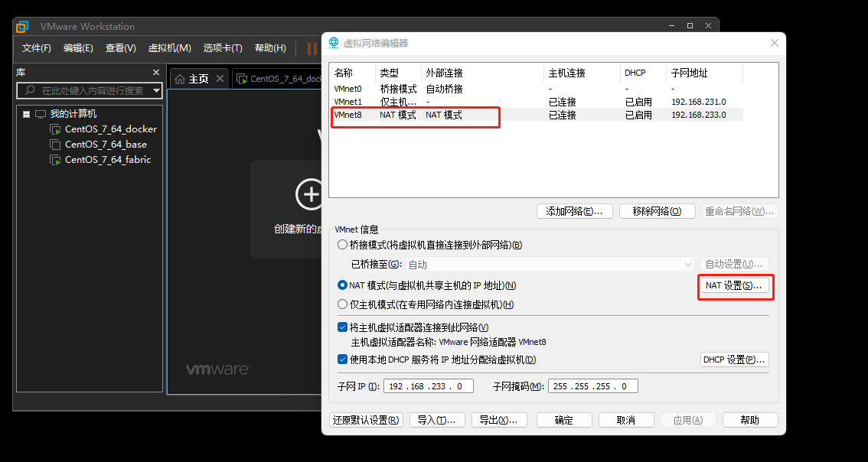Click subnet address 192.168.233.0 cell
Screen dimensions: 868x462
(x=699, y=115)
